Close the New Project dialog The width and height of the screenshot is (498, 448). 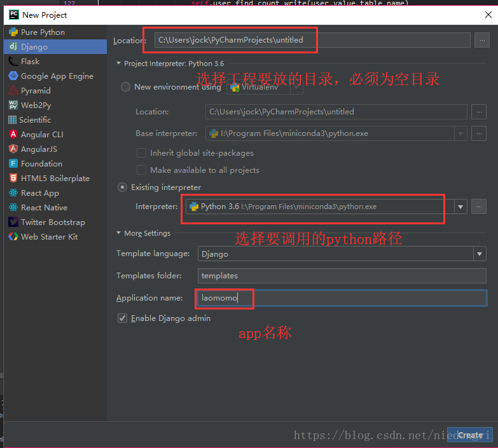[x=488, y=15]
